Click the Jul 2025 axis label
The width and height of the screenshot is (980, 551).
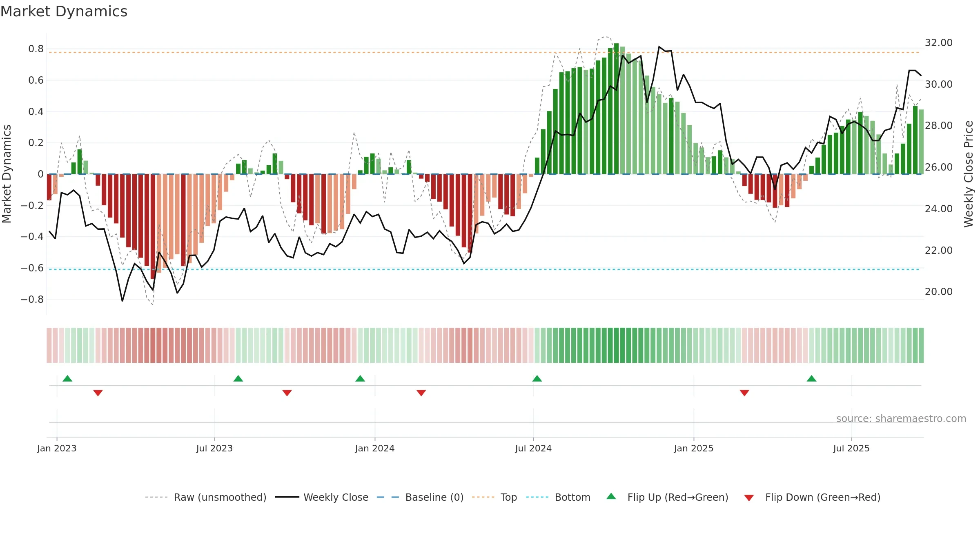click(851, 448)
